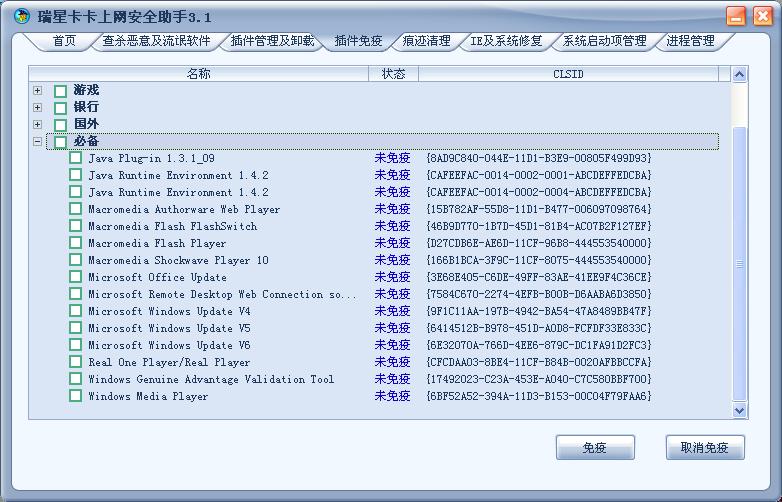Open the 插件管理及卸载 tab
782x502 pixels.
[272, 41]
